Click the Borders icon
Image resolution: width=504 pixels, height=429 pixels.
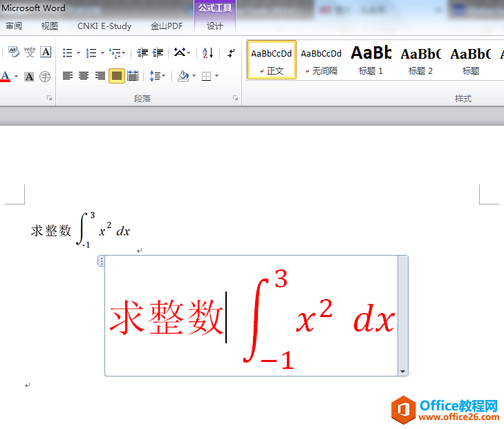[206, 76]
